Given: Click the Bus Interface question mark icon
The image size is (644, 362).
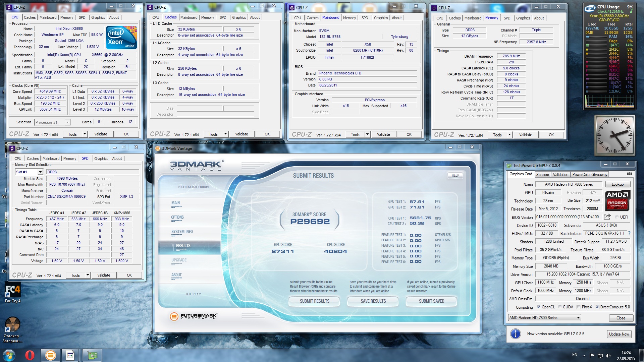Looking at the screenshot, I should [629, 233].
